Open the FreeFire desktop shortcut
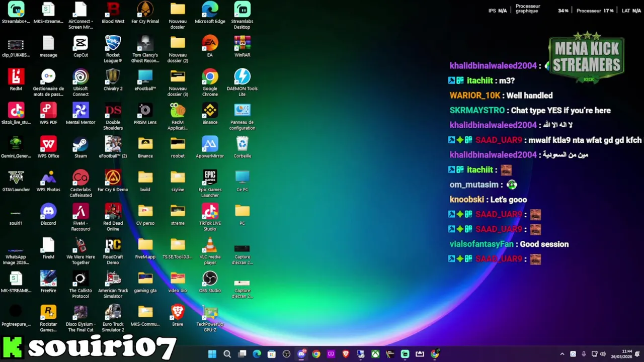This screenshot has width=644, height=362. (48, 282)
